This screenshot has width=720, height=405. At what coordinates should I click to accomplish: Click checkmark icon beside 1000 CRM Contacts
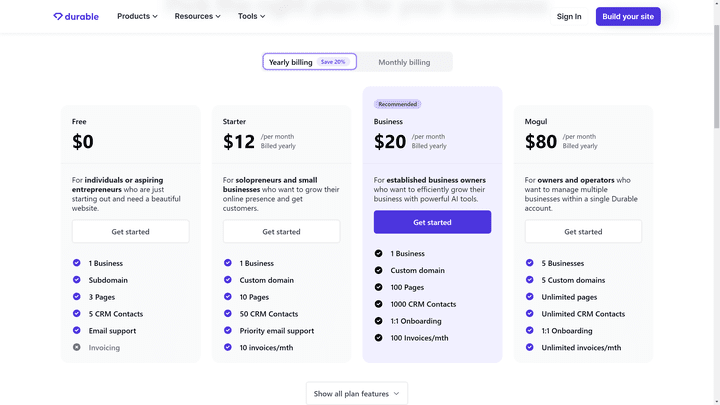click(379, 304)
